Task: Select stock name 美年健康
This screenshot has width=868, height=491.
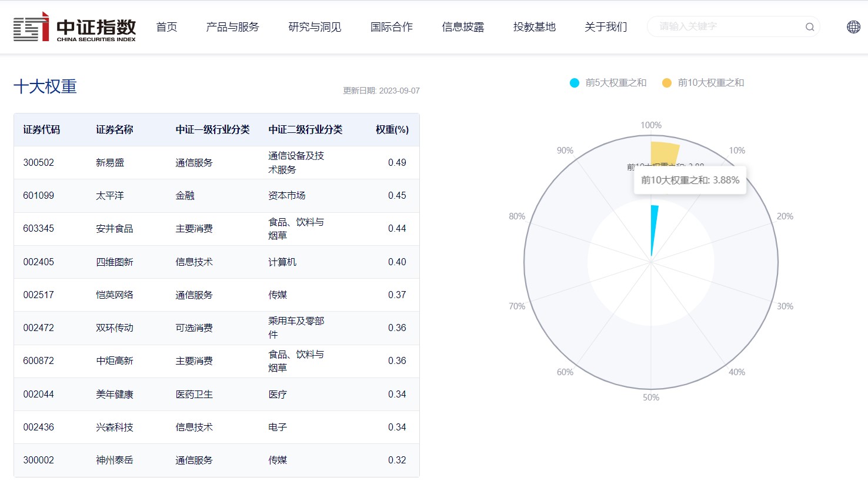Action: pos(115,394)
